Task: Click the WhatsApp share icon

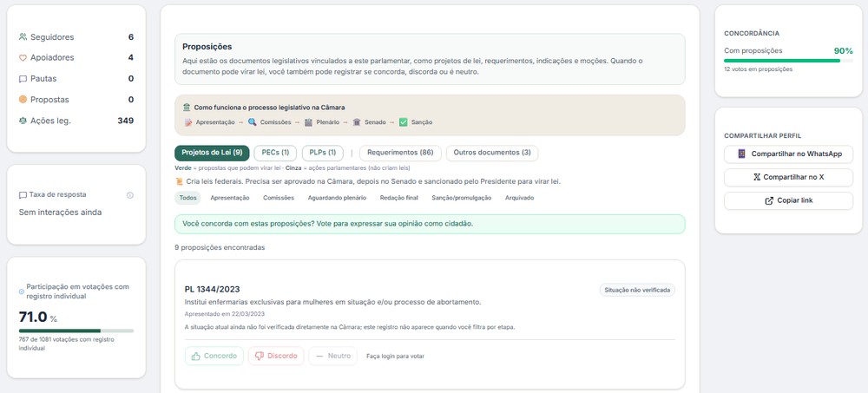Action: (x=742, y=154)
